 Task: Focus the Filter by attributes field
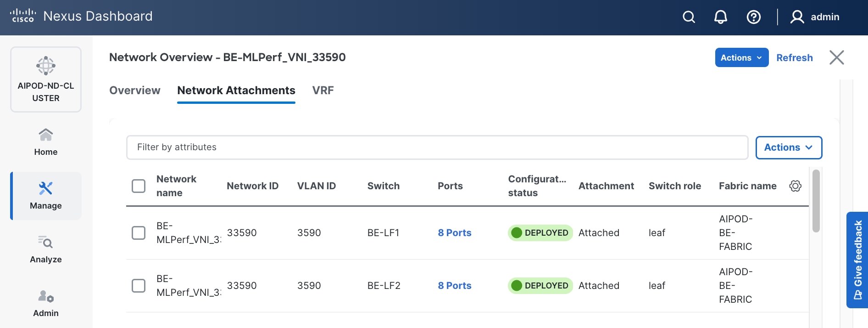coord(437,147)
